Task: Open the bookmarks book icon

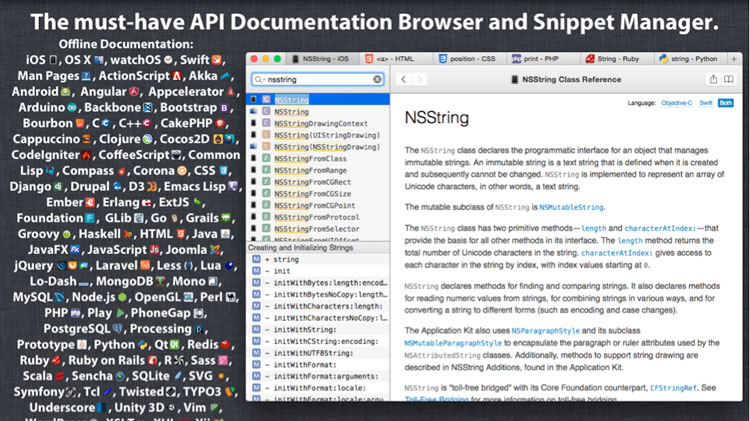Action: (x=728, y=79)
